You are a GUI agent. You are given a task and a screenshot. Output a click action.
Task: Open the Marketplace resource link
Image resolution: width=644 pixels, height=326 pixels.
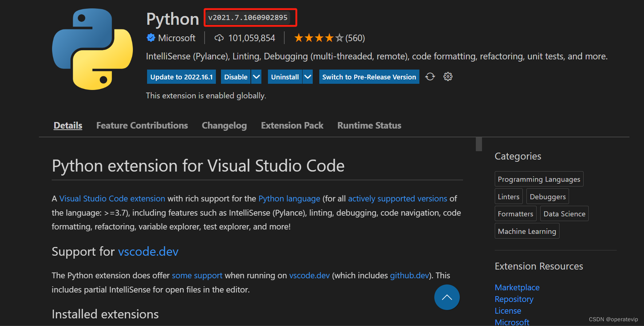(517, 287)
